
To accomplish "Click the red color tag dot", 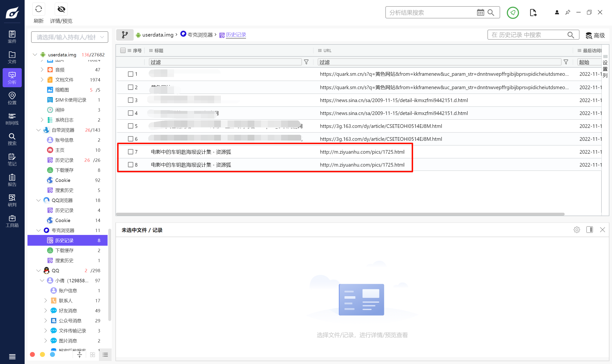I will 32,355.
